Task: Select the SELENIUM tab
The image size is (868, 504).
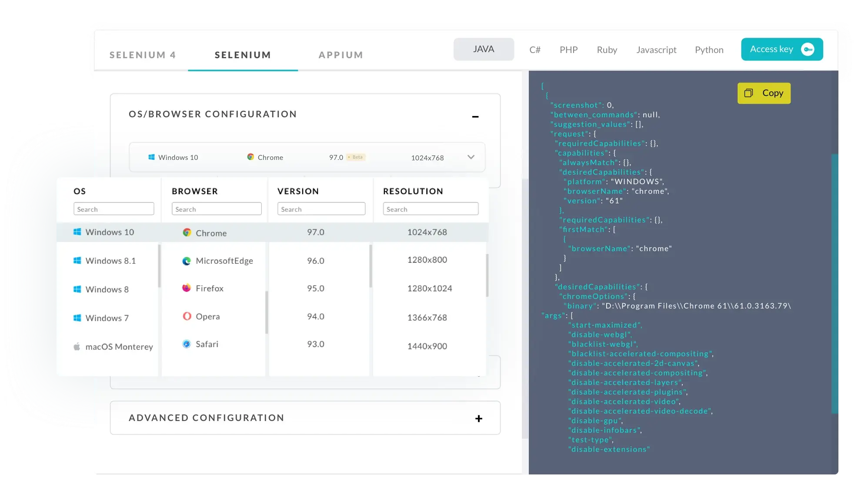Action: coord(243,55)
